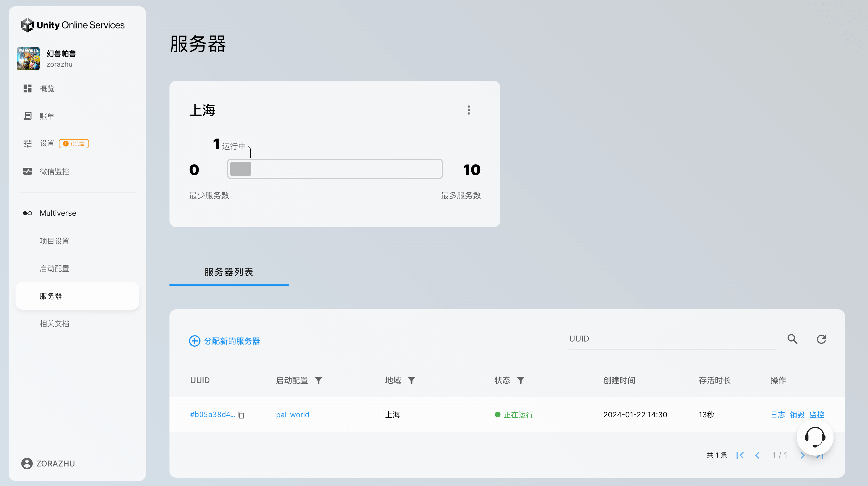Click the Palworld project thumbnail

click(28, 59)
